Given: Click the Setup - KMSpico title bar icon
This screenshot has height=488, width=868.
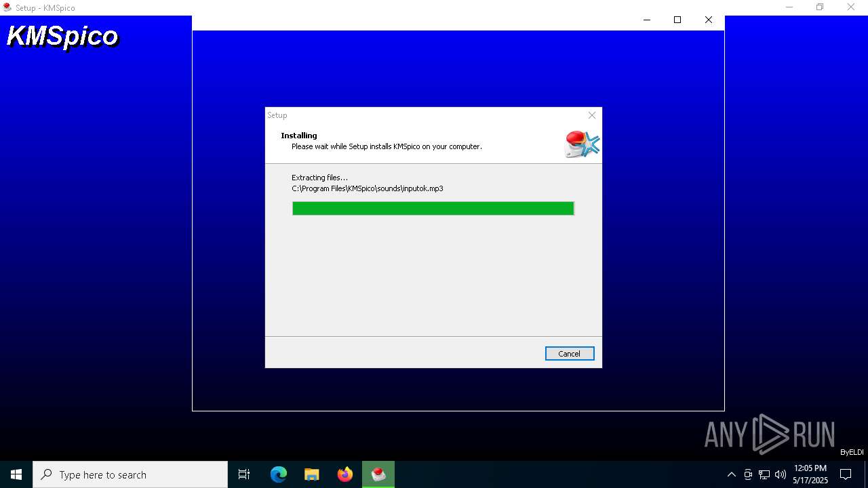Looking at the screenshot, I should (7, 7).
